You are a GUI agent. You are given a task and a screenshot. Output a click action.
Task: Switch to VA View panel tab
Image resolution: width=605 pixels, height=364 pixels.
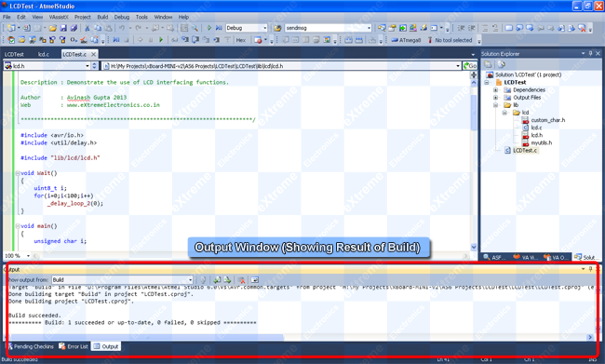pos(525,257)
